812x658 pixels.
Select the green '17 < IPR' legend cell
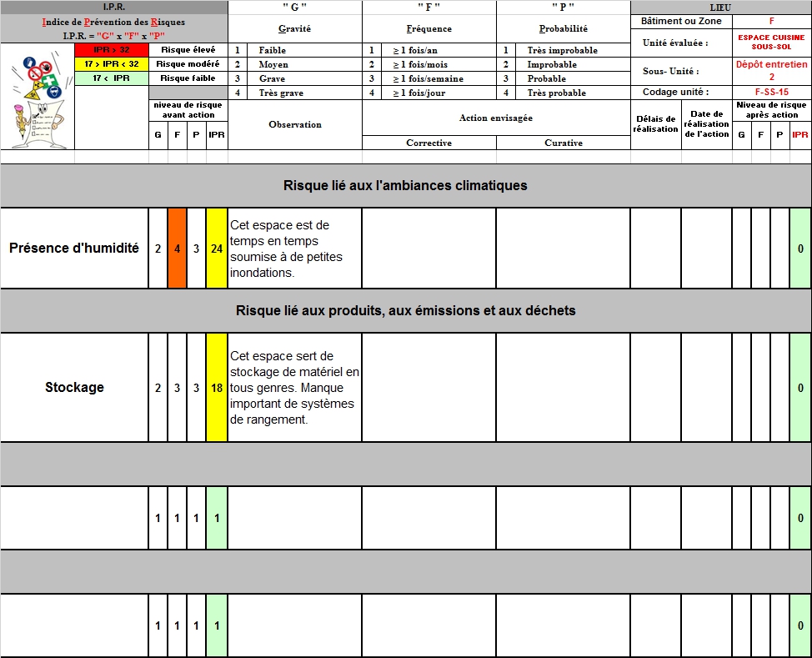click(111, 78)
